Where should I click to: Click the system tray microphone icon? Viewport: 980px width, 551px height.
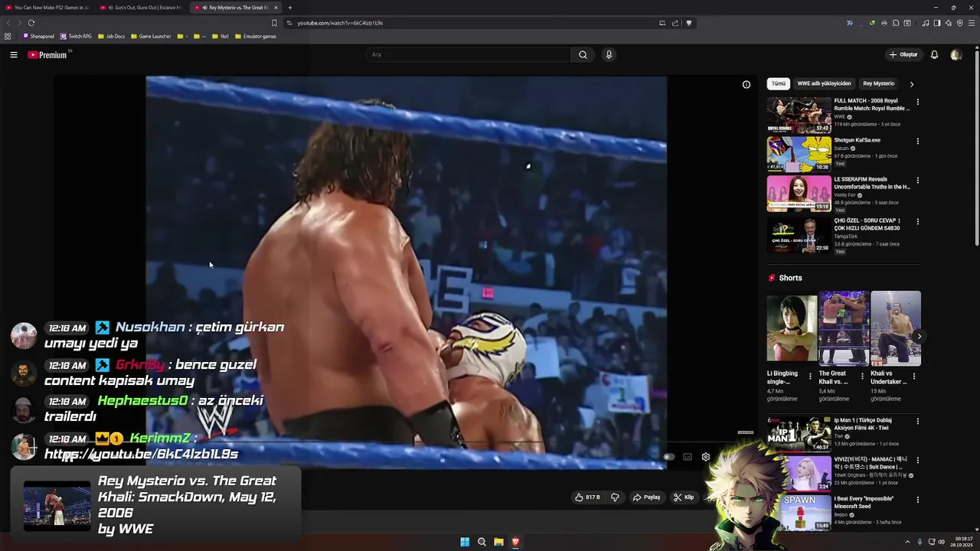pyautogui.click(x=920, y=542)
